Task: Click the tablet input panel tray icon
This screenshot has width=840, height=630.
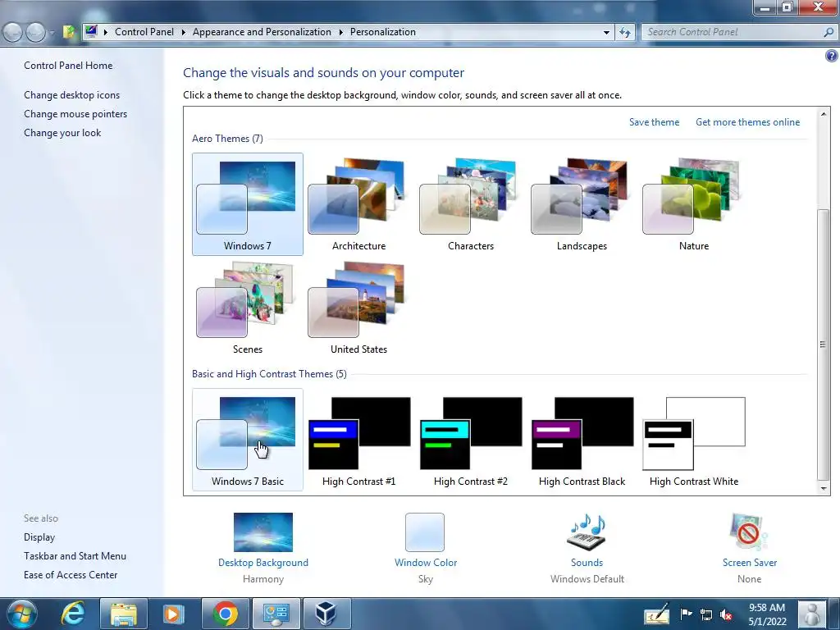Action: 656,614
